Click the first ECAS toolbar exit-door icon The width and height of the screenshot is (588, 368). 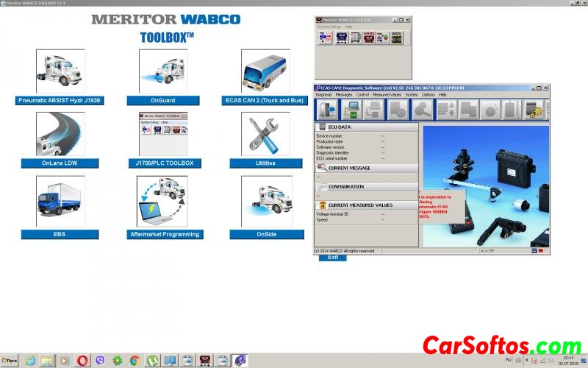click(326, 110)
